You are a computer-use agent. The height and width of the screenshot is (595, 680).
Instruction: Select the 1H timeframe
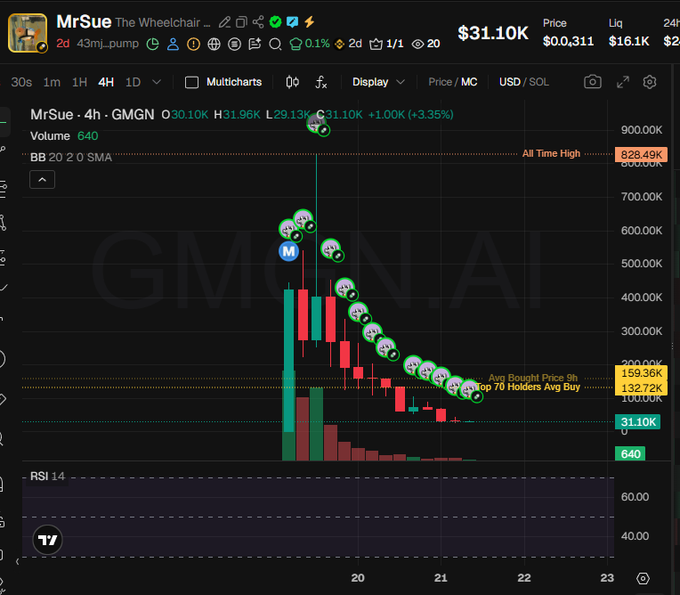coord(79,82)
